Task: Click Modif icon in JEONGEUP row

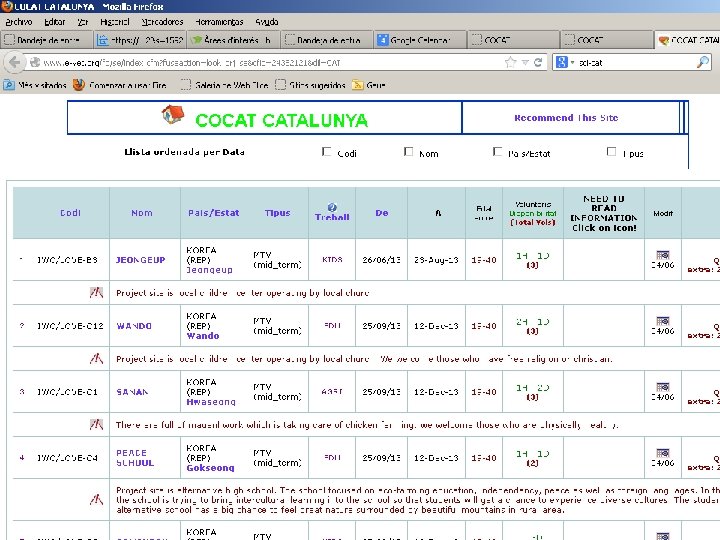Action: click(x=663, y=255)
